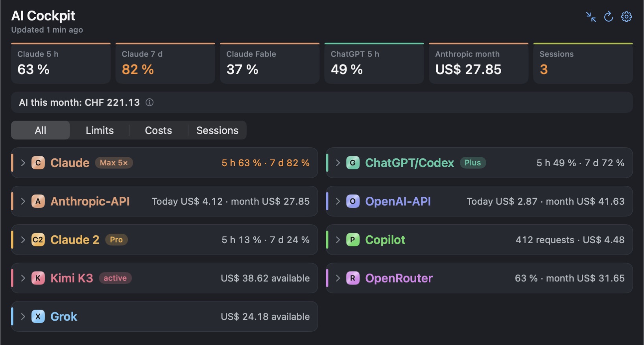
Task: Expand the OpenRouter row
Action: (x=338, y=278)
